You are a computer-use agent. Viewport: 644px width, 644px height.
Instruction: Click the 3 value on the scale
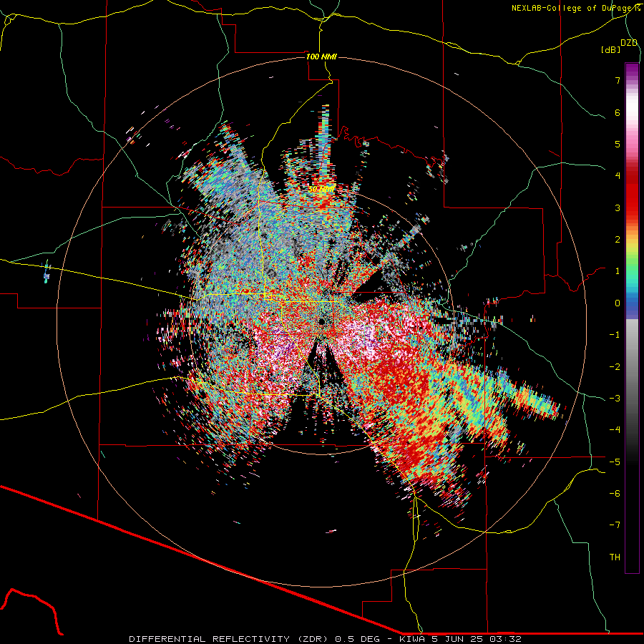618,208
